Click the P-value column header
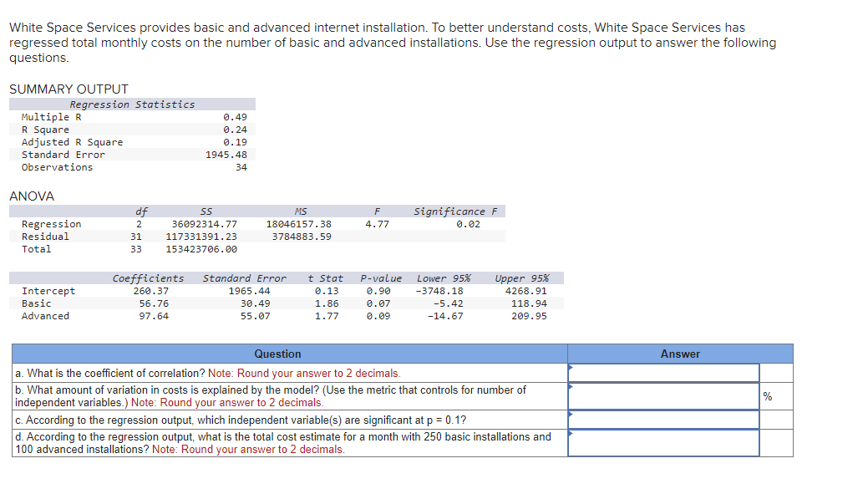 [x=381, y=278]
